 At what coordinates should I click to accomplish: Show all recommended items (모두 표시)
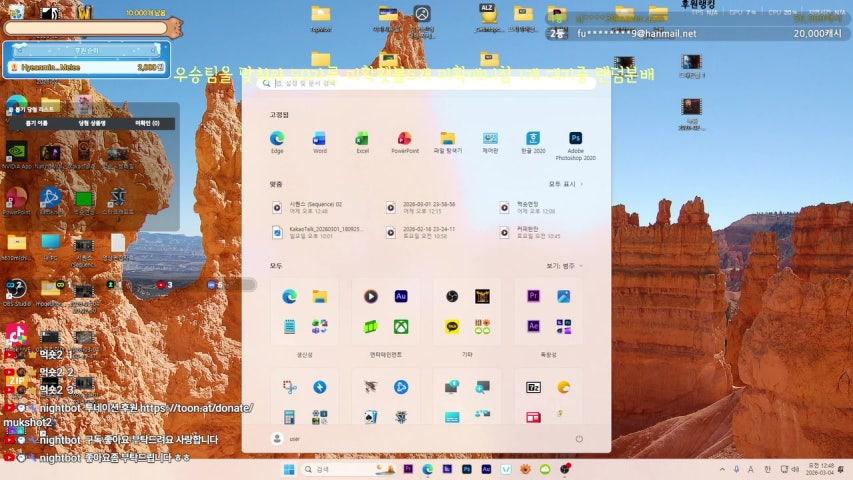click(566, 184)
